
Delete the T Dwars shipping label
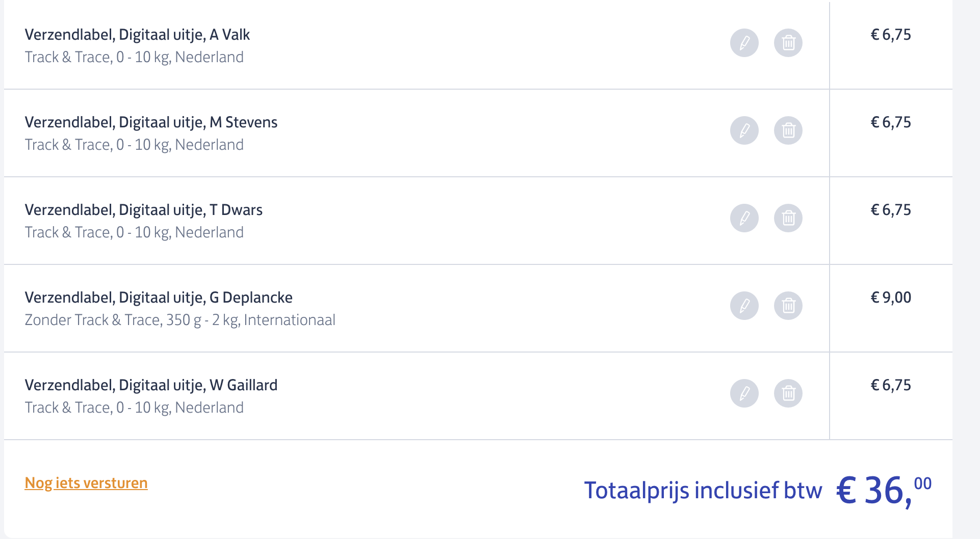pyautogui.click(x=788, y=218)
